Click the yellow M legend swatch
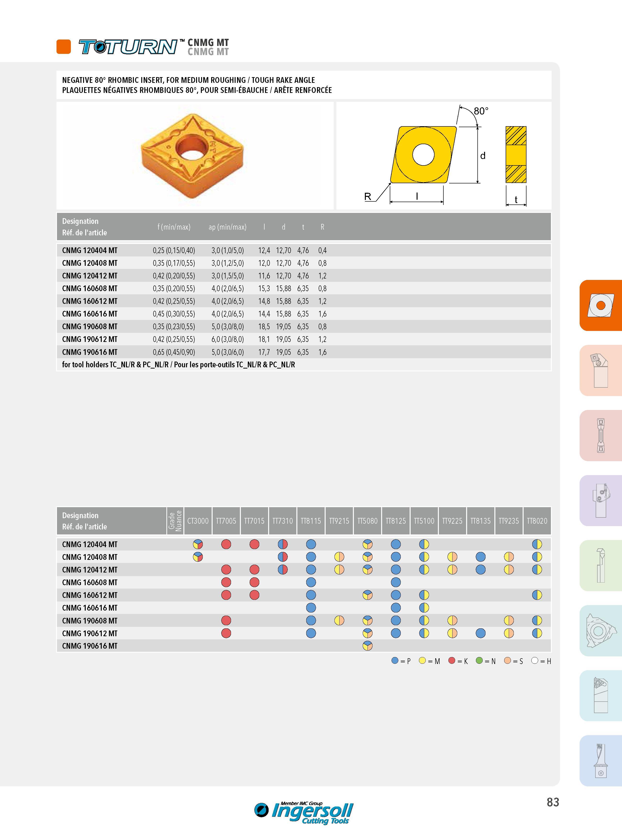The width and height of the screenshot is (622, 840). click(422, 660)
